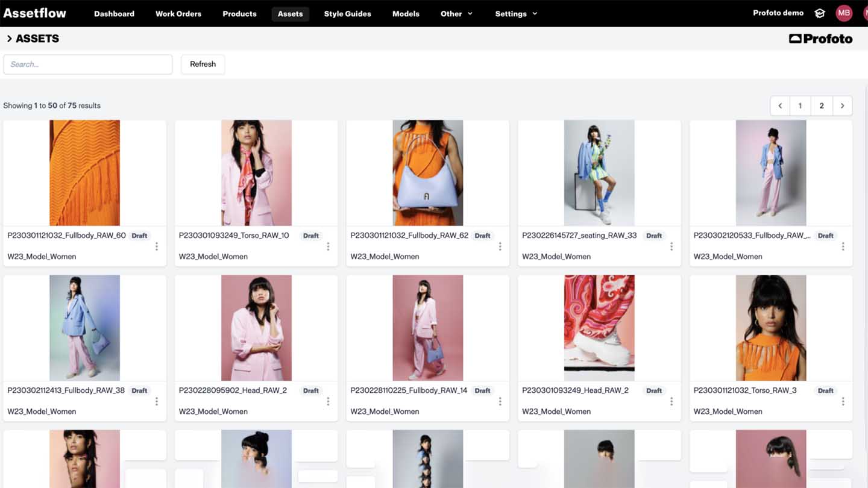Open the graduation cap help icon
Image resolution: width=868 pixels, height=488 pixels.
(x=820, y=13)
